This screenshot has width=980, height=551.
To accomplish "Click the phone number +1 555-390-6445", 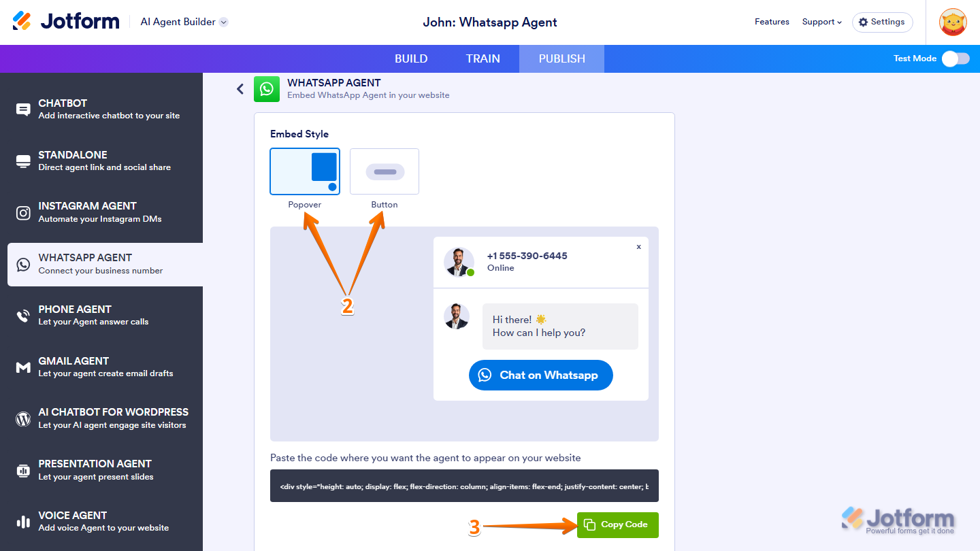I will 527,256.
